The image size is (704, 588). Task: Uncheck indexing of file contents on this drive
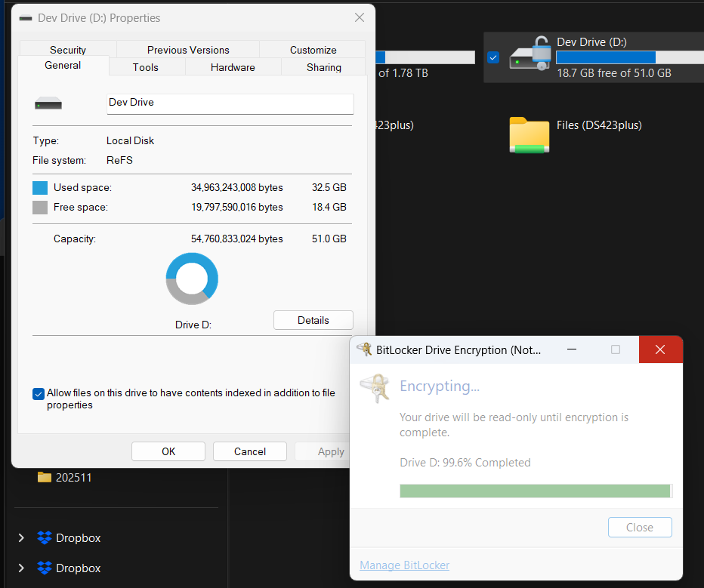pyautogui.click(x=39, y=394)
